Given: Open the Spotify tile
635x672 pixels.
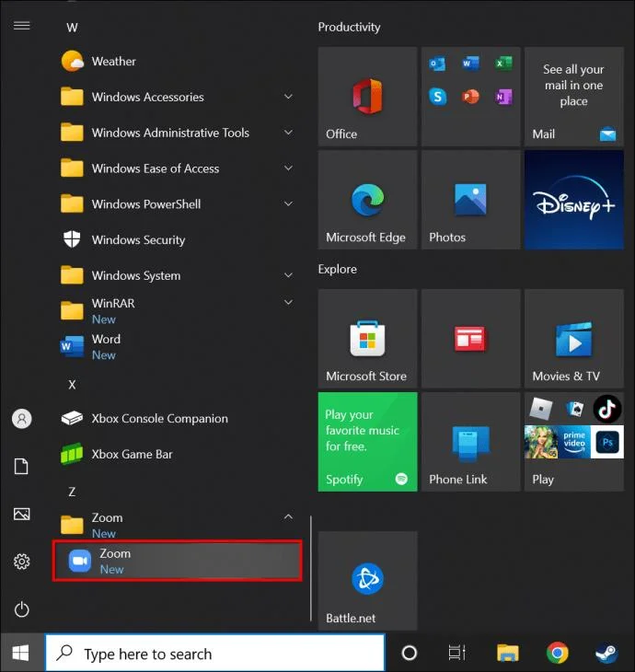Looking at the screenshot, I should 367,442.
